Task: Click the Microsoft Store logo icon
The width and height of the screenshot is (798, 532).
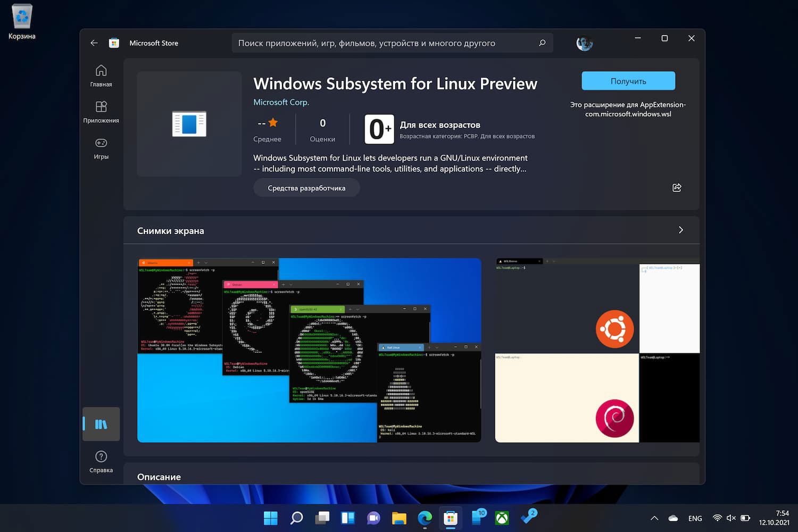Action: (114, 43)
